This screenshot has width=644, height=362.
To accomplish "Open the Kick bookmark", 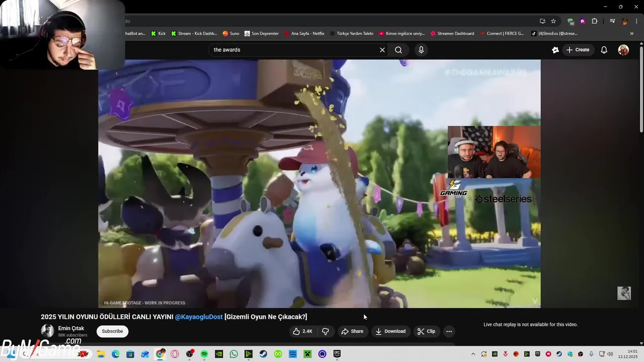I will pyautogui.click(x=158, y=34).
